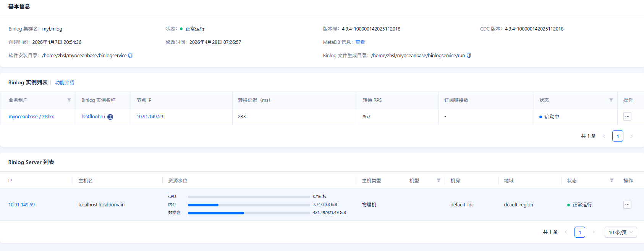This screenshot has width=644, height=251.
Task: Filter Binlog Server list by 状态
Action: 612,180
